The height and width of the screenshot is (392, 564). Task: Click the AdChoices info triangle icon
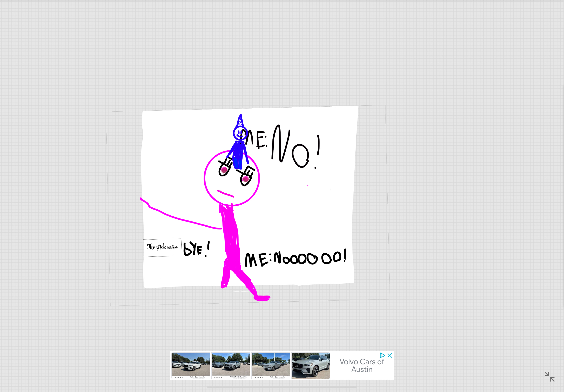(382, 355)
